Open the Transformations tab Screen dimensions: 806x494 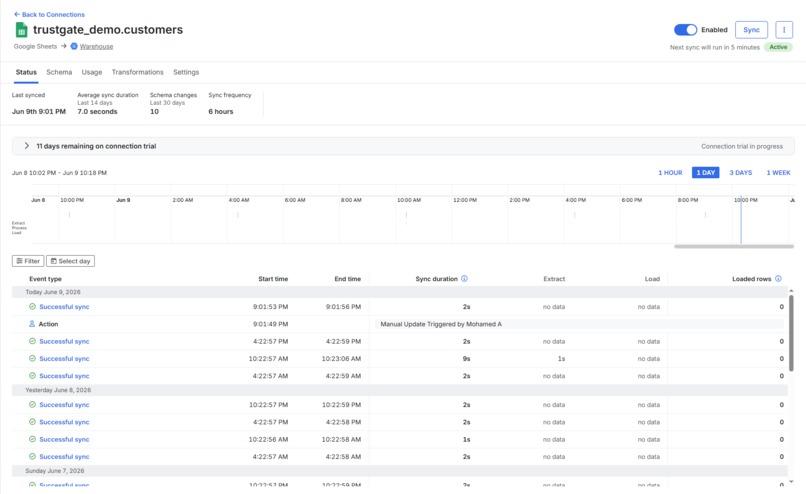(137, 72)
